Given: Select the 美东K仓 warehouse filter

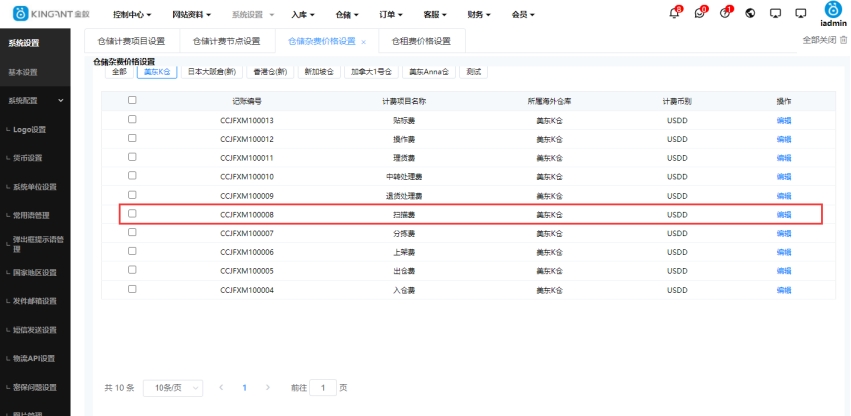Looking at the screenshot, I should (x=157, y=72).
